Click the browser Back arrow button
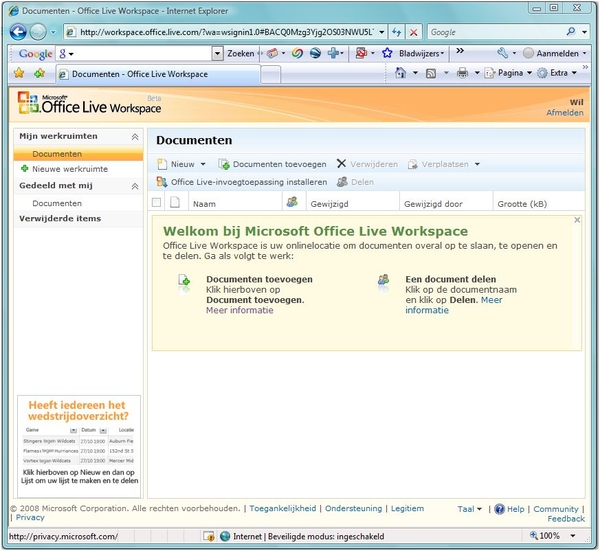This screenshot has height=551, width=600. 18,32
